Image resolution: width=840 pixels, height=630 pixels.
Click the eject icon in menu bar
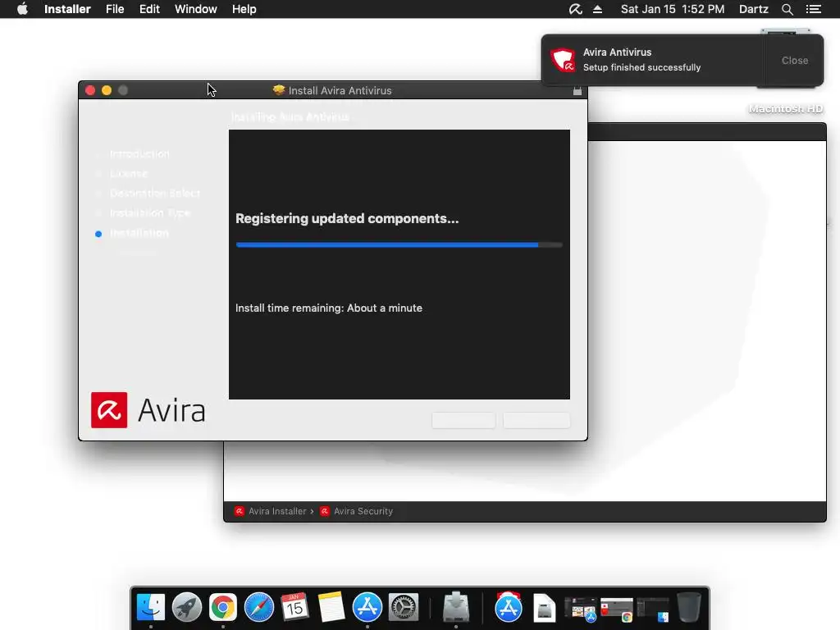pos(597,9)
